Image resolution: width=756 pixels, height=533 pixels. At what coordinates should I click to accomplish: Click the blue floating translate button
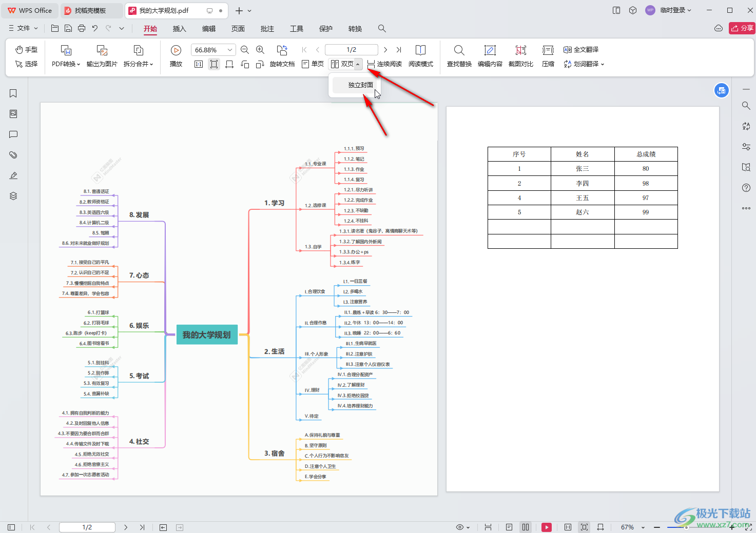click(722, 91)
